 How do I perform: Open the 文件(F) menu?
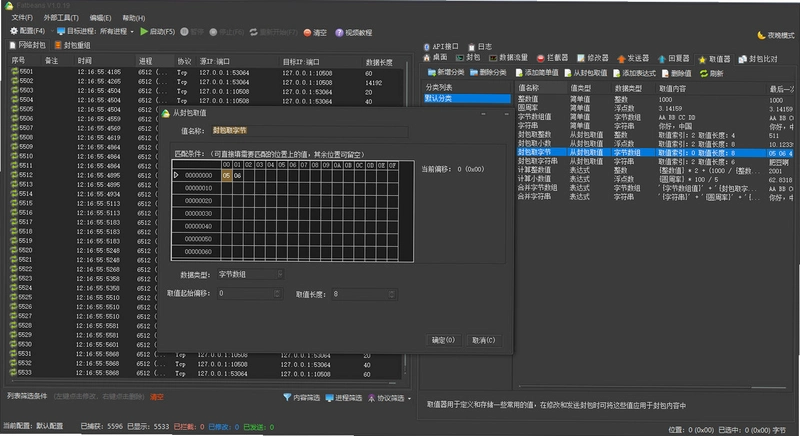22,18
